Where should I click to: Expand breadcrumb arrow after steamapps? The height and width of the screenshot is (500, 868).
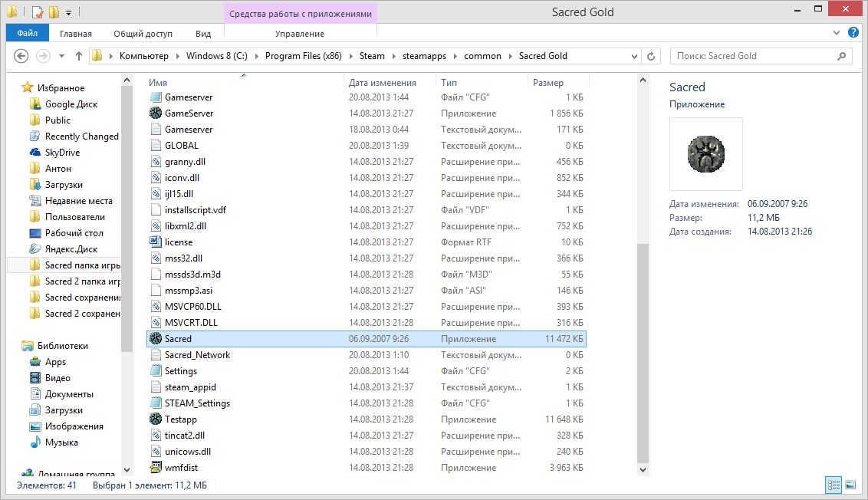pos(455,56)
